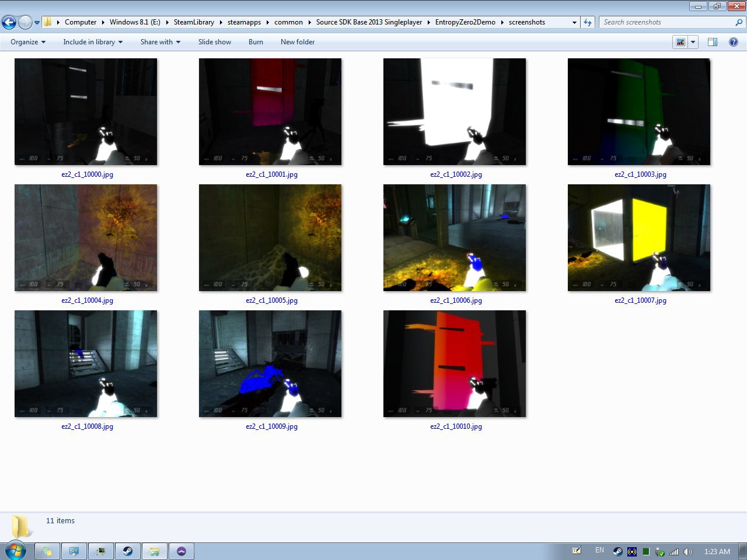Select the ez2_c1_10009.jpg thumbnail
747x560 pixels.
[270, 363]
